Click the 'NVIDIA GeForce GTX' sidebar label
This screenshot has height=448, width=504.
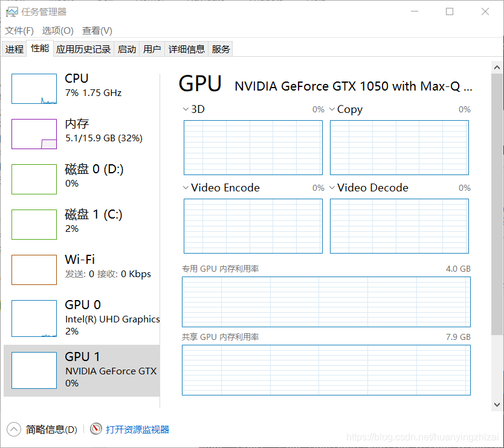(x=111, y=371)
